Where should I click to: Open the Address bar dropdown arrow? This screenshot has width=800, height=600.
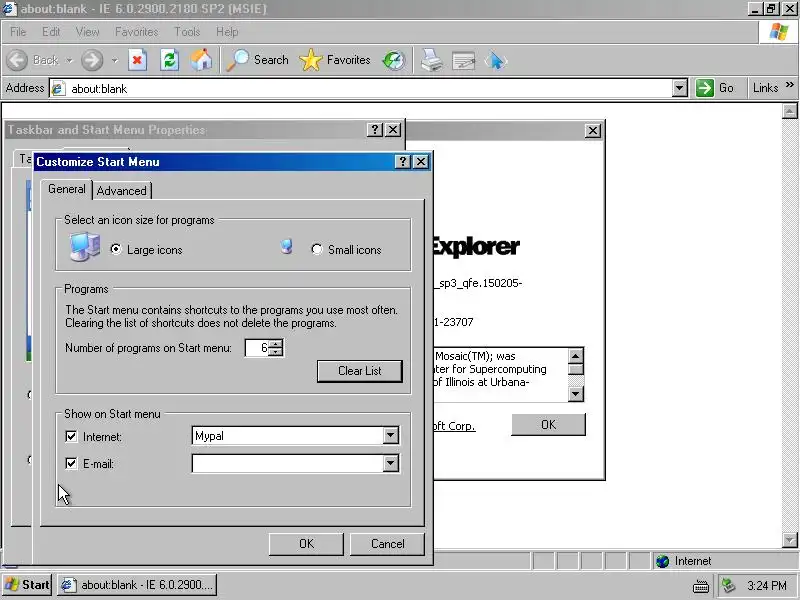pyautogui.click(x=679, y=88)
